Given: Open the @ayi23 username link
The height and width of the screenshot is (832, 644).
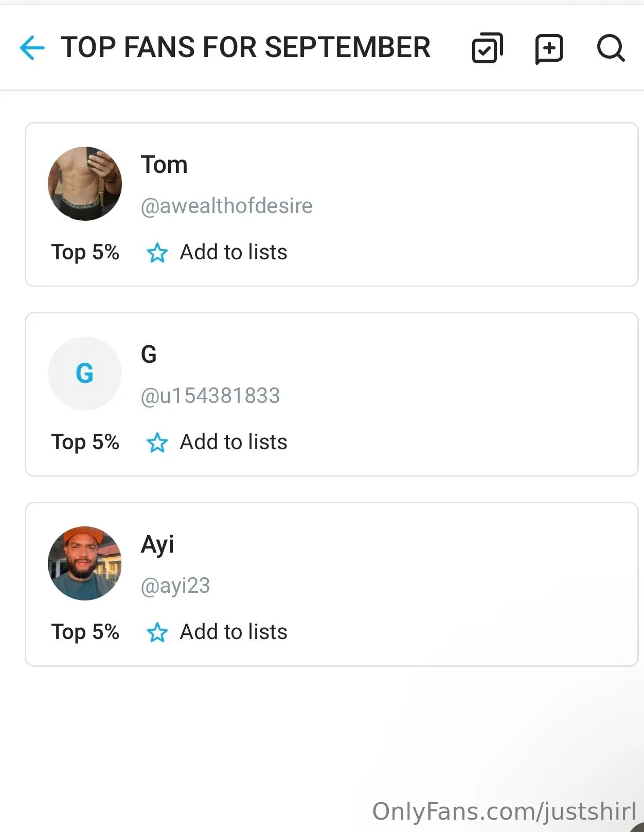Looking at the screenshot, I should [x=175, y=586].
